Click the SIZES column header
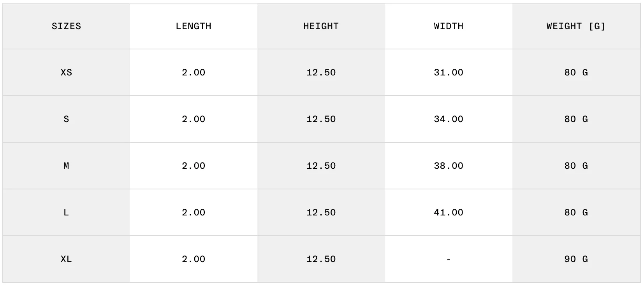 [x=66, y=26]
